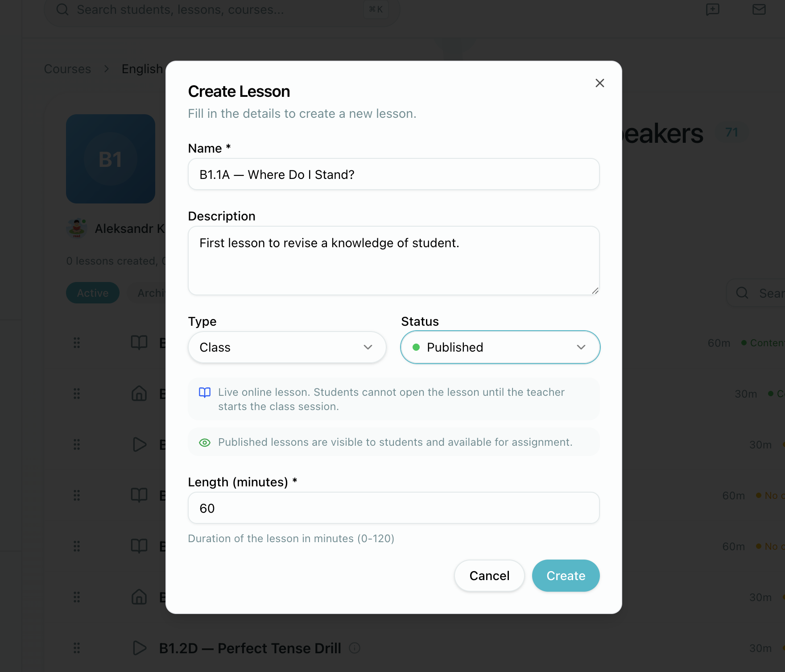Click the lessons search magnifier icon

(742, 293)
